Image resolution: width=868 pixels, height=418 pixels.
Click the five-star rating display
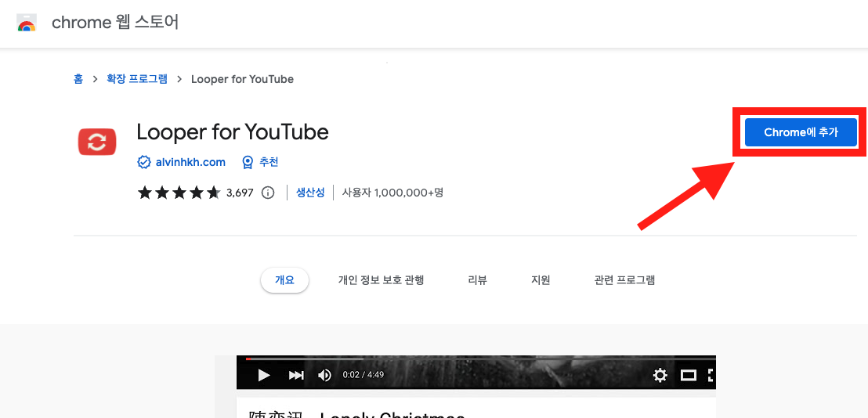(179, 193)
